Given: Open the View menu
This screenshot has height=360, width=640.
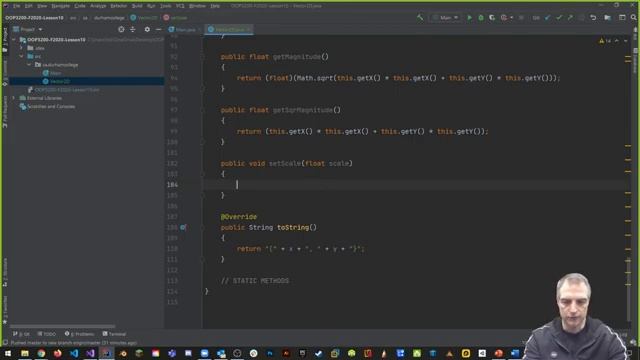Looking at the screenshot, I should (42, 6).
